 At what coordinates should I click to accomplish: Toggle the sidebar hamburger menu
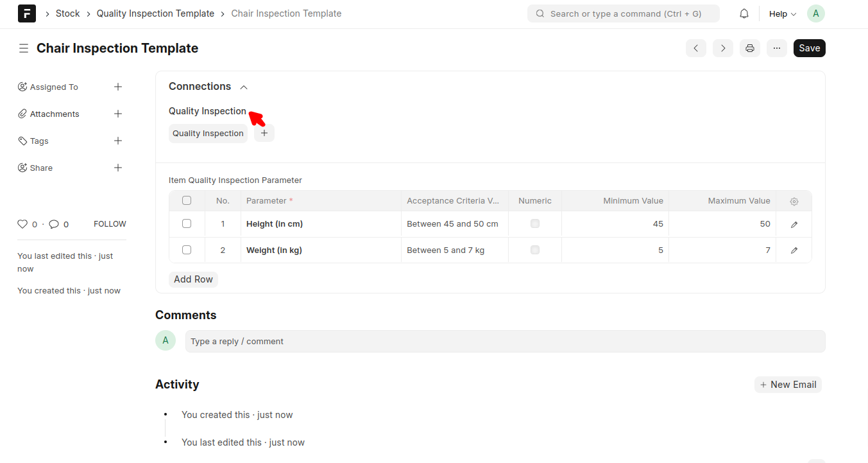24,48
